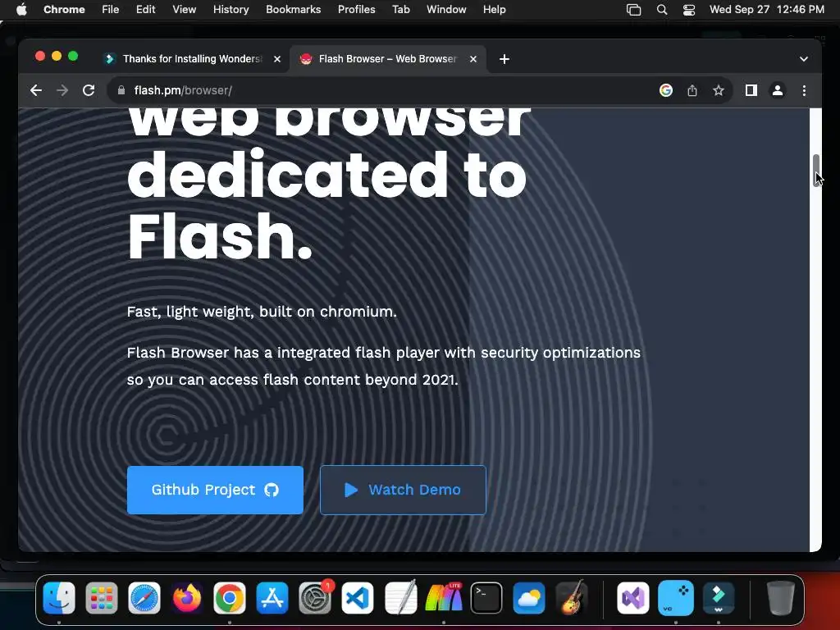Image resolution: width=840 pixels, height=630 pixels.
Task: Open the Profiles menu
Action: click(x=356, y=10)
